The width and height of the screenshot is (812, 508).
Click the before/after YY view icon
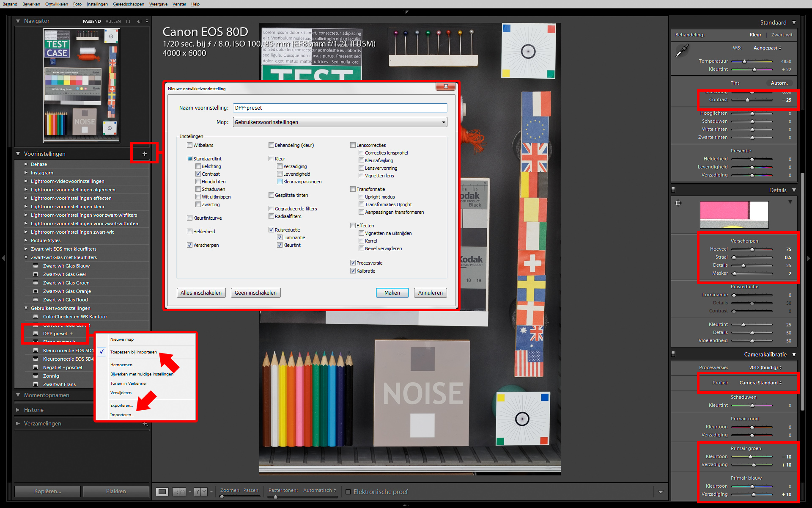pos(200,491)
